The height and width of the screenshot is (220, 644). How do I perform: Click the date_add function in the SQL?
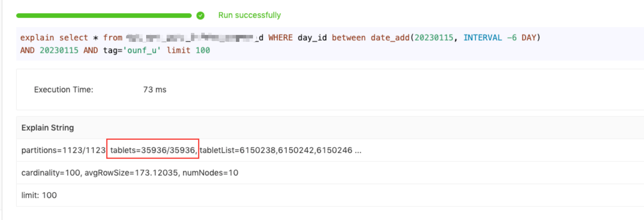pyautogui.click(x=390, y=37)
